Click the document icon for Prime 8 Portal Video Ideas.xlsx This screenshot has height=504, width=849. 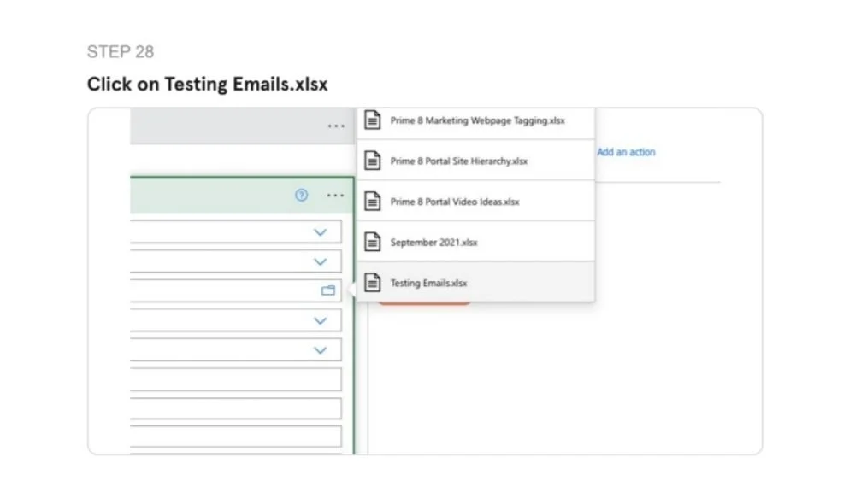[x=372, y=201]
